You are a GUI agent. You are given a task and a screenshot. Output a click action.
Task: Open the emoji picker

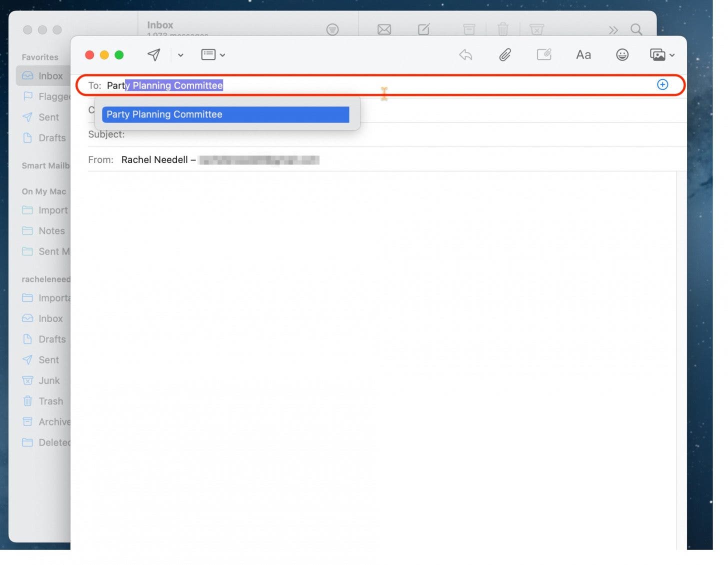pos(622,54)
